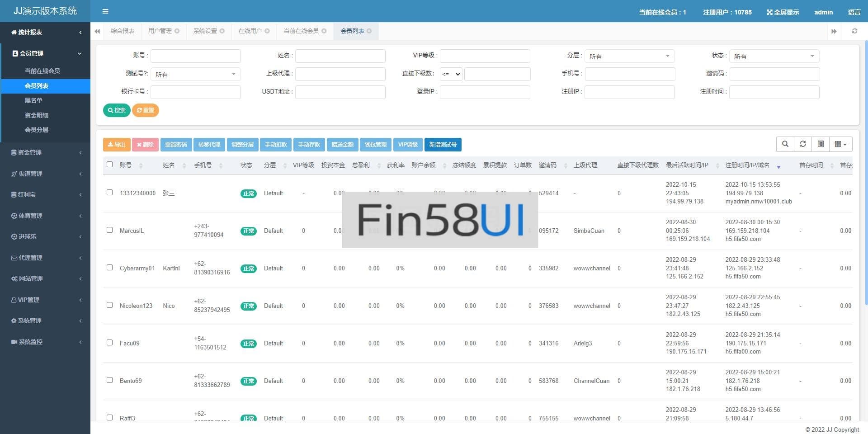This screenshot has width=868, height=434.
Task: Check the select-all checkbox in table header
Action: [109, 165]
